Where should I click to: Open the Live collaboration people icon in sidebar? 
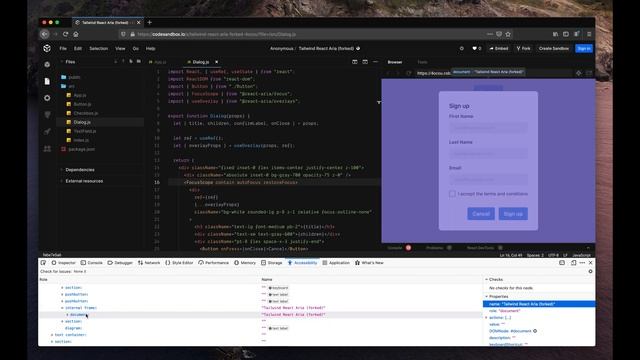click(47, 149)
